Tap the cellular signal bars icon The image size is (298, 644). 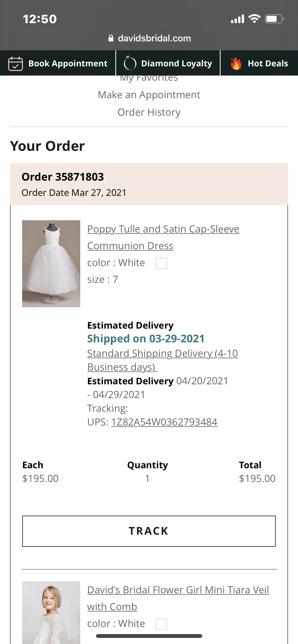pos(237,19)
